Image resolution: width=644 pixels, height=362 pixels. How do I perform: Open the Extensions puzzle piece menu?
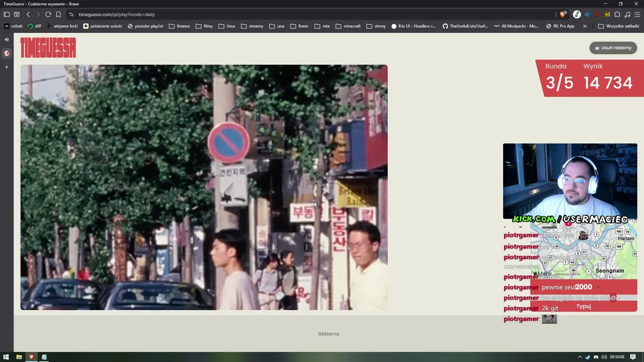(x=617, y=15)
